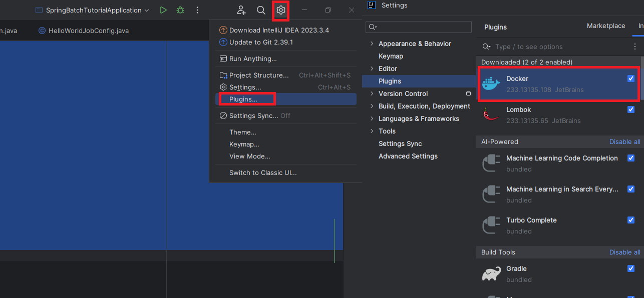Expand the Tools settings node
Image resolution: width=644 pixels, height=298 pixels.
coord(372,131)
